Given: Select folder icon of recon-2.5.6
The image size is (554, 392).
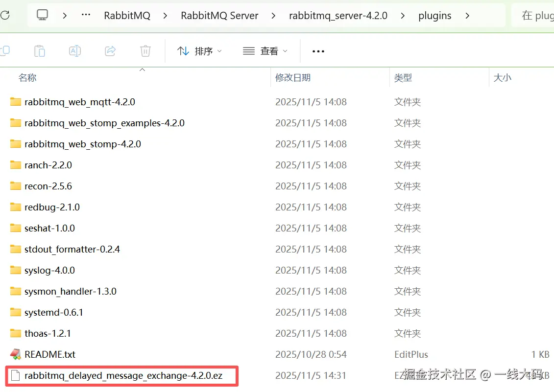Looking at the screenshot, I should pyautogui.click(x=16, y=186).
